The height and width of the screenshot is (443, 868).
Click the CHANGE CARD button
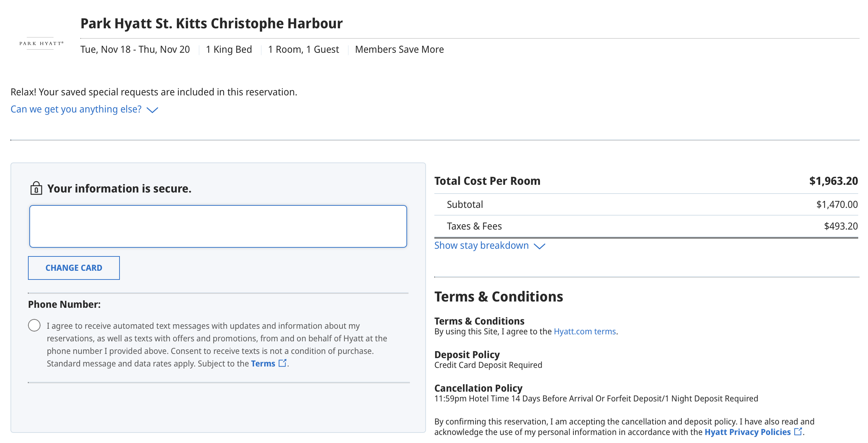tap(74, 268)
